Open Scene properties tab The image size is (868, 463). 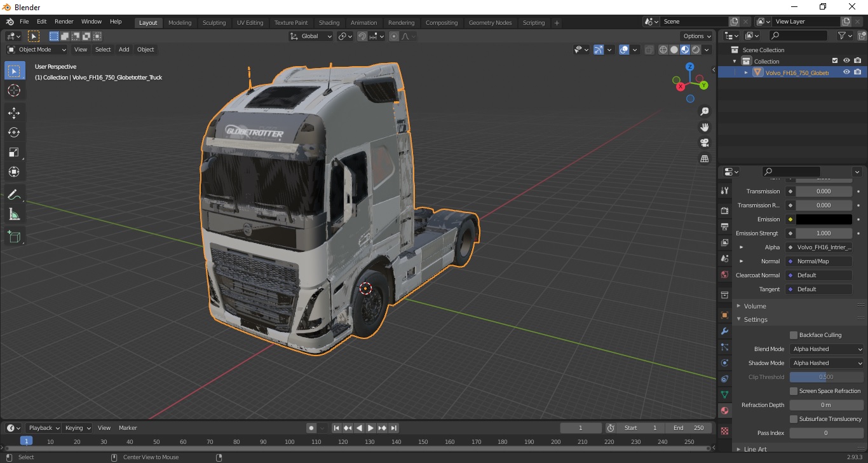pyautogui.click(x=724, y=259)
